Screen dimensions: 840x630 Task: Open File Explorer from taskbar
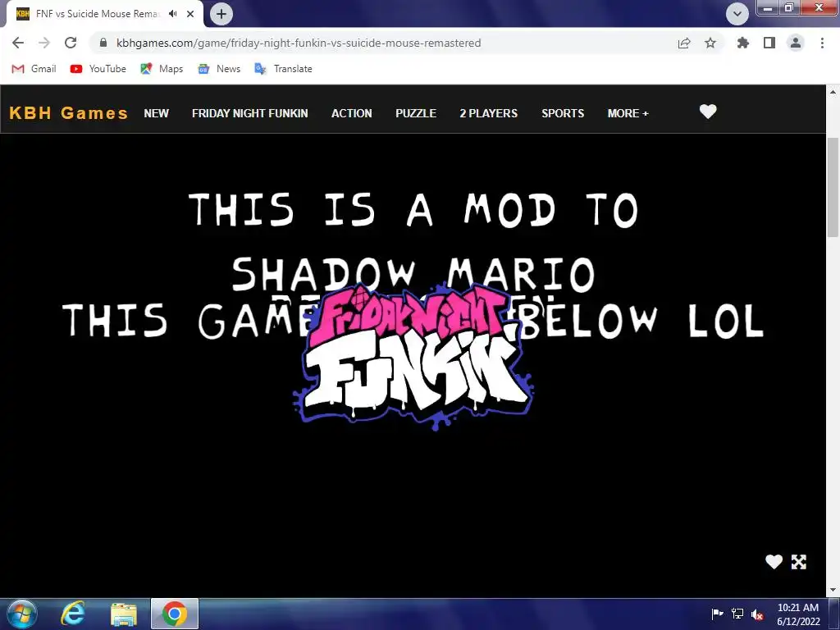(124, 614)
